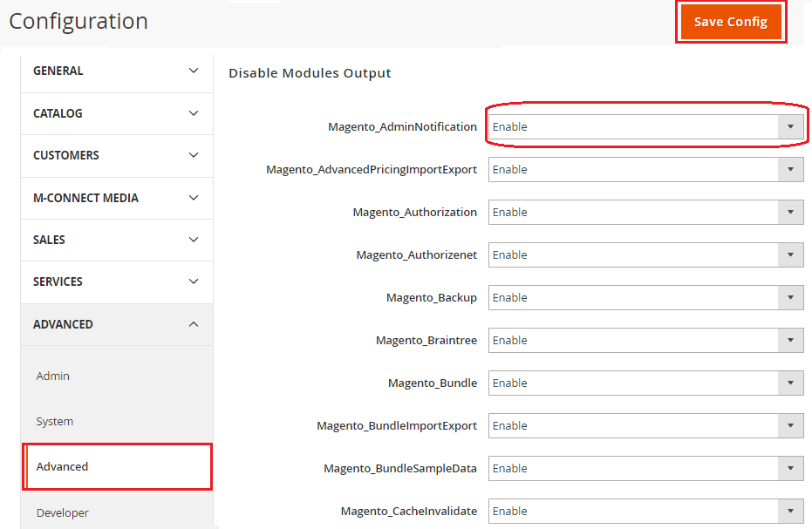
Task: Open the Magento_Authorization dropdown
Action: pos(645,213)
